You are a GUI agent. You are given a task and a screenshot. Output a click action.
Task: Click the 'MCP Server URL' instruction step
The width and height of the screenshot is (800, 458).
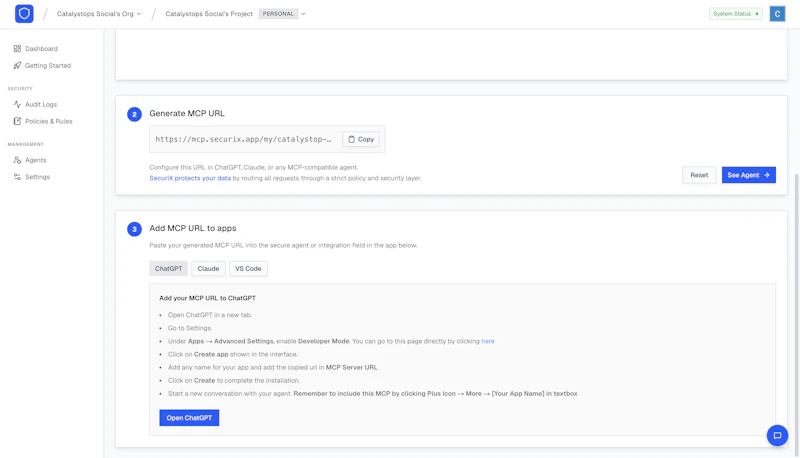(x=272, y=367)
